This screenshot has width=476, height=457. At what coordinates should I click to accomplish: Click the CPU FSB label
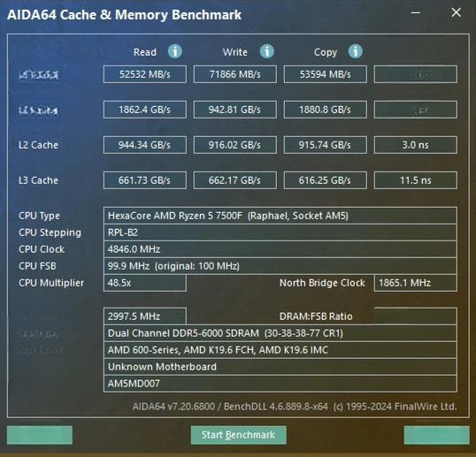37,266
